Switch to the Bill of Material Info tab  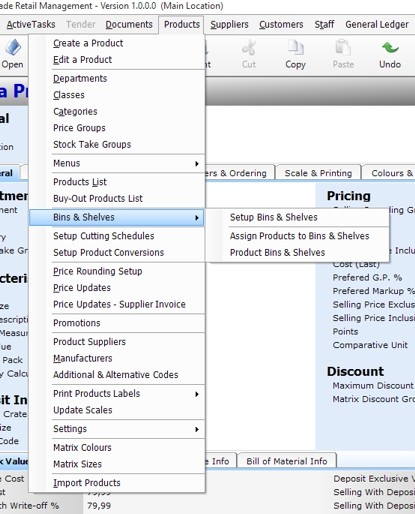pos(287,461)
